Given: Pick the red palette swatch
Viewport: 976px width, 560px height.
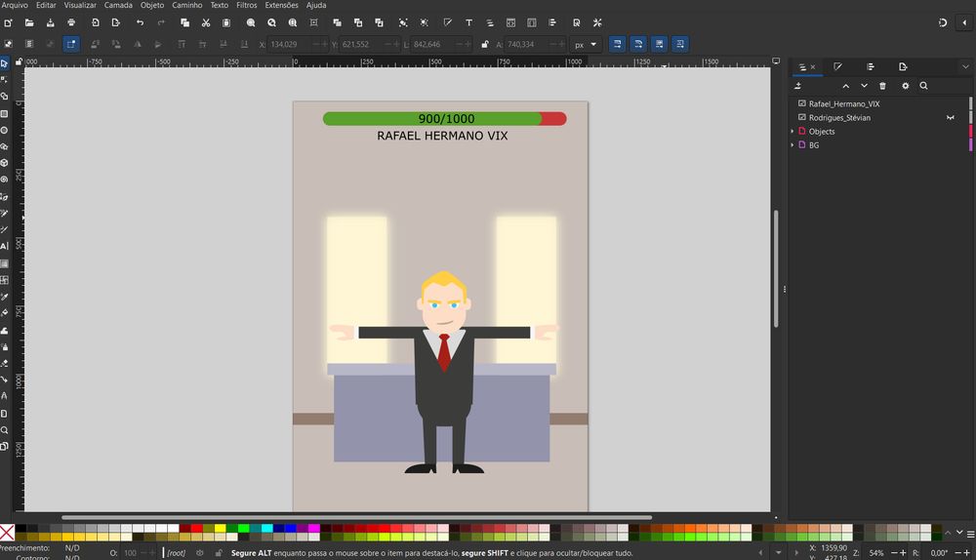Looking at the screenshot, I should tap(197, 528).
